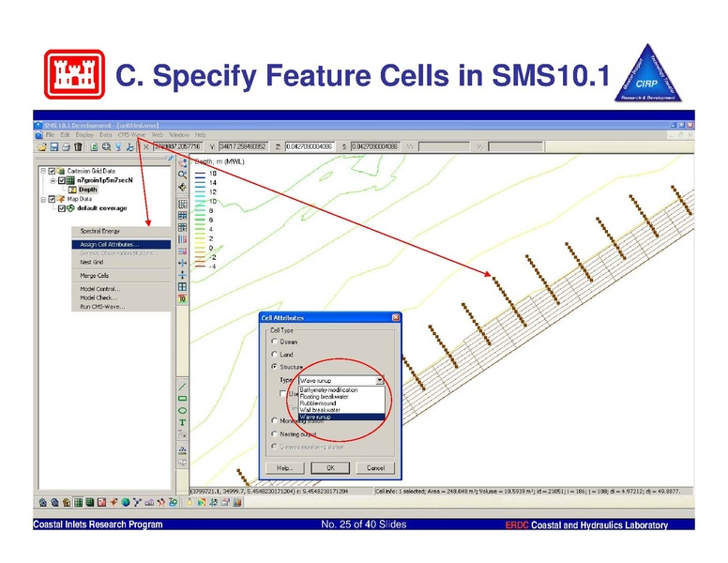Image resolution: width=728 pixels, height=563 pixels.
Task: Click the trash Delete toolbar icon
Action: [78, 146]
